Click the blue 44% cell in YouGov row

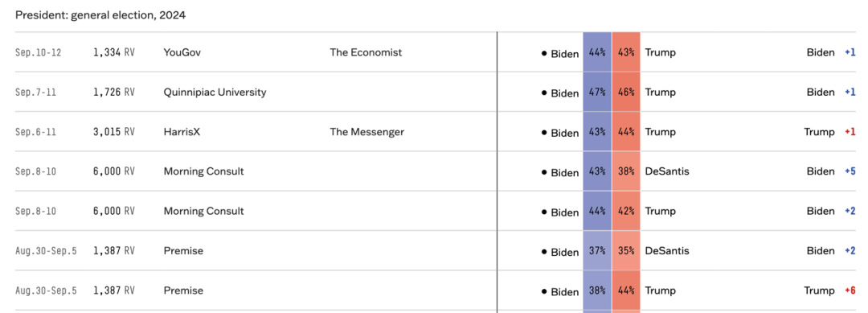tap(597, 52)
